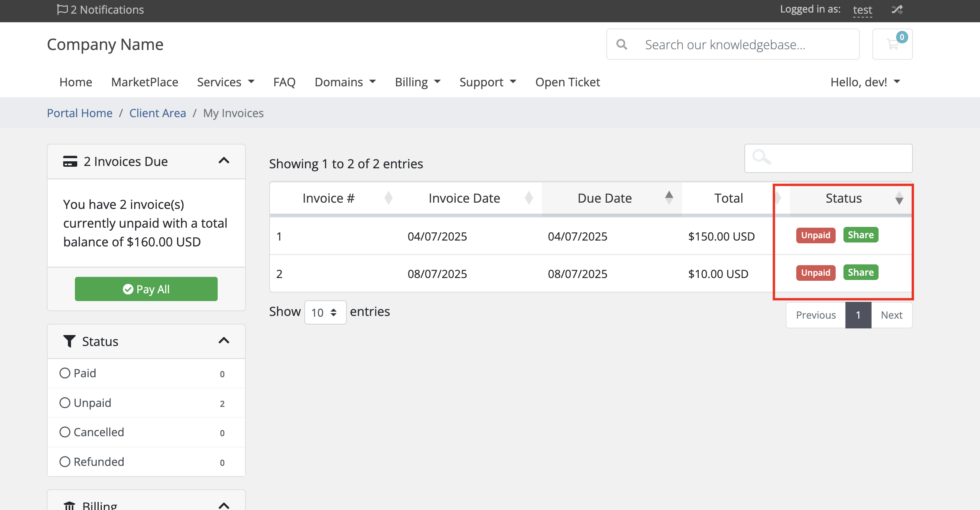Click the shopping cart icon
980x510 pixels.
[892, 45]
